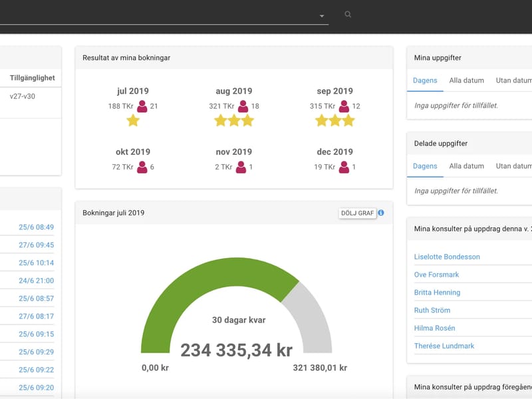Click the person icon under aug 2019

point(243,106)
